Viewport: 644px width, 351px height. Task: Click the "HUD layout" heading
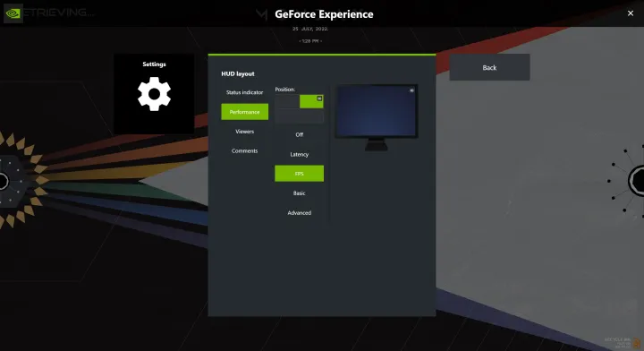[x=238, y=74]
